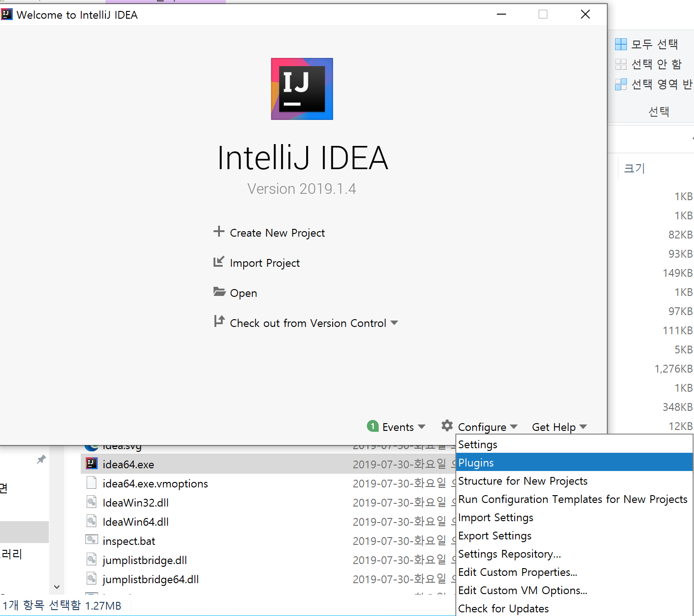
Task: Click the Create New Project link
Action: [x=277, y=233]
